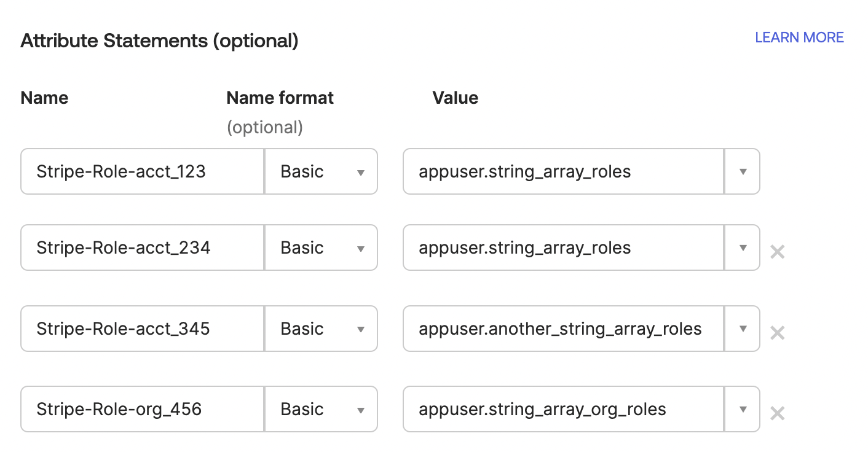Click the Attribute Statements (optional) heading

click(160, 41)
